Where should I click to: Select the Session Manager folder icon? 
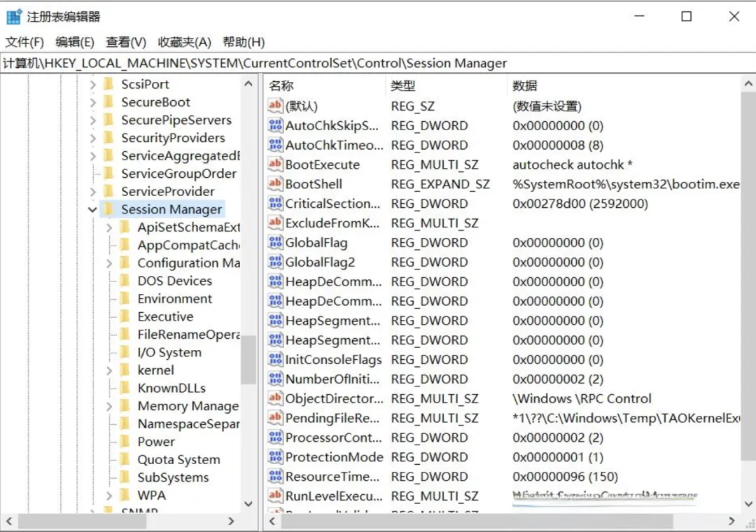pyautogui.click(x=109, y=209)
